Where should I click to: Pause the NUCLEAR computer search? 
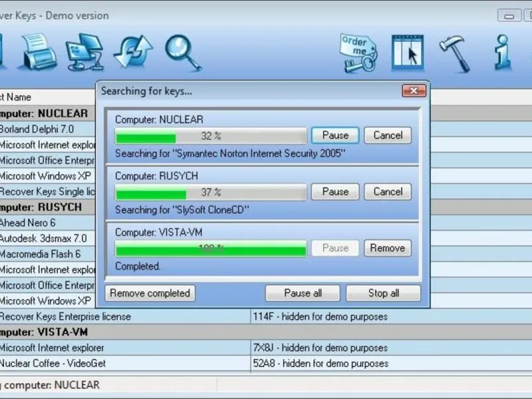click(335, 136)
